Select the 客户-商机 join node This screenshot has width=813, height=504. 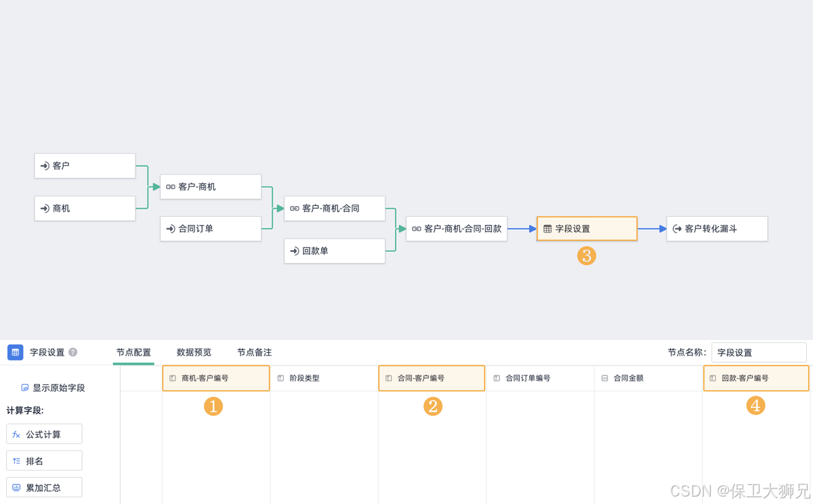click(211, 187)
